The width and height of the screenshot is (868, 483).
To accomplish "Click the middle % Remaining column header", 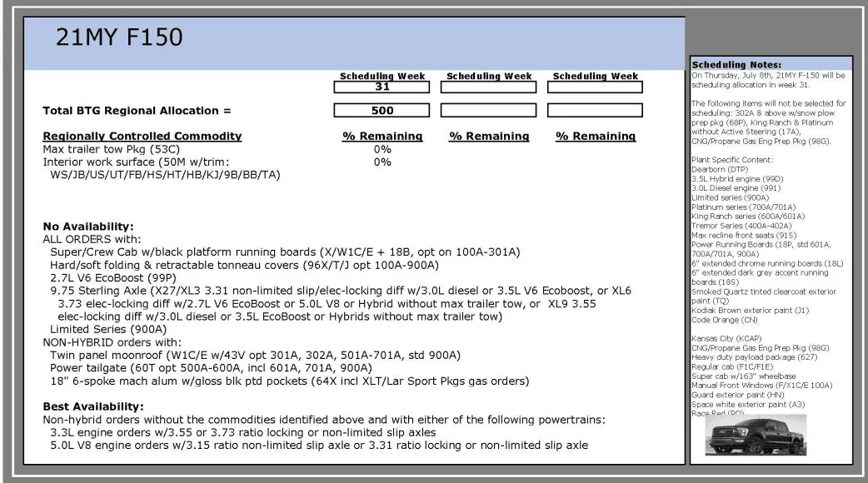I will pos(489,136).
